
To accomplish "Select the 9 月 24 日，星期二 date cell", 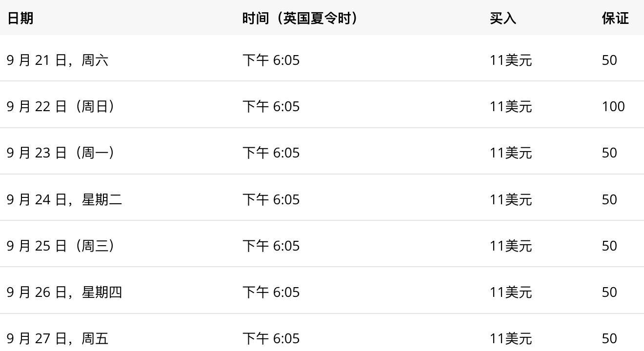I will click(x=64, y=199).
